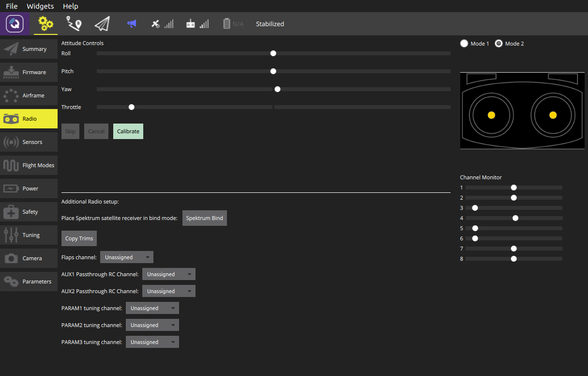
Task: Switch to Fly view paper plane icon
Action: point(102,24)
